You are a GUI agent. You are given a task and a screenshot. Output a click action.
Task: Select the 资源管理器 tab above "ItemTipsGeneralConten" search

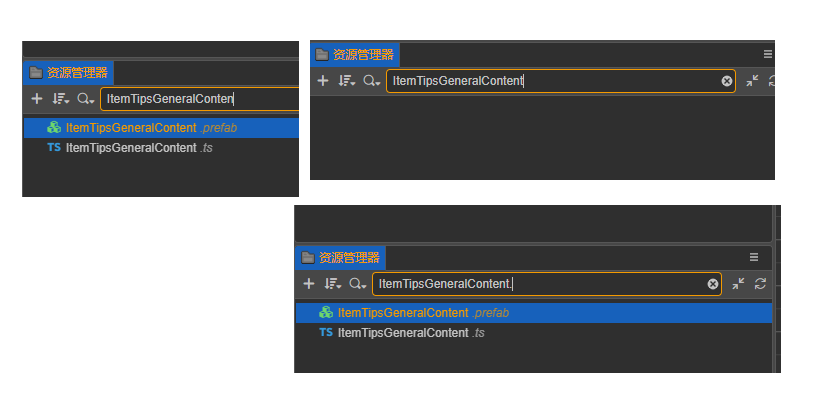(x=69, y=73)
